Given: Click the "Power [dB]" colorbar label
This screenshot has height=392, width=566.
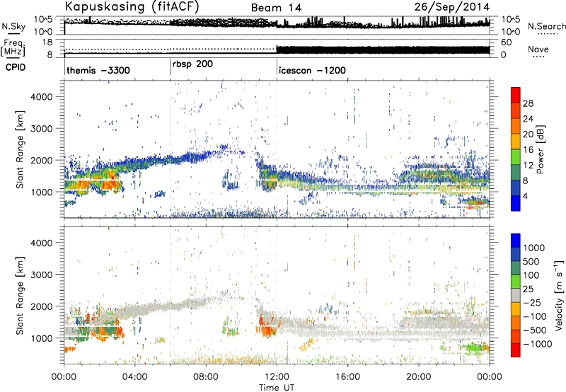Looking at the screenshot, I should click(x=540, y=149).
